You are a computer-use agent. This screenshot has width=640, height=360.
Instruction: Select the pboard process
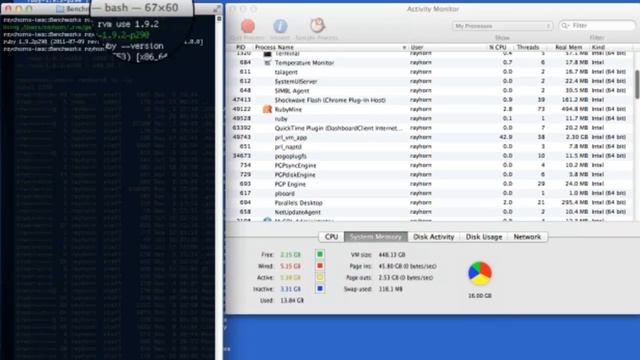click(x=284, y=193)
